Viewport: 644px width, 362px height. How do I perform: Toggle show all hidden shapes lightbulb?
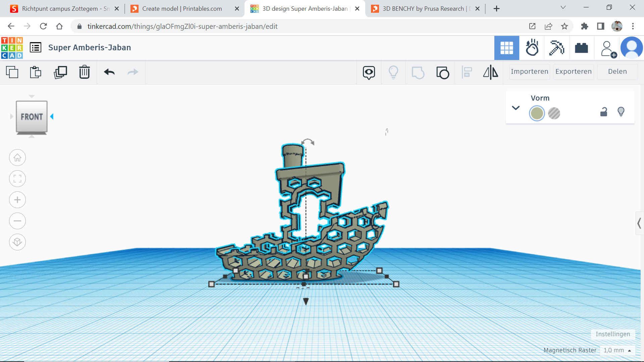pyautogui.click(x=393, y=72)
